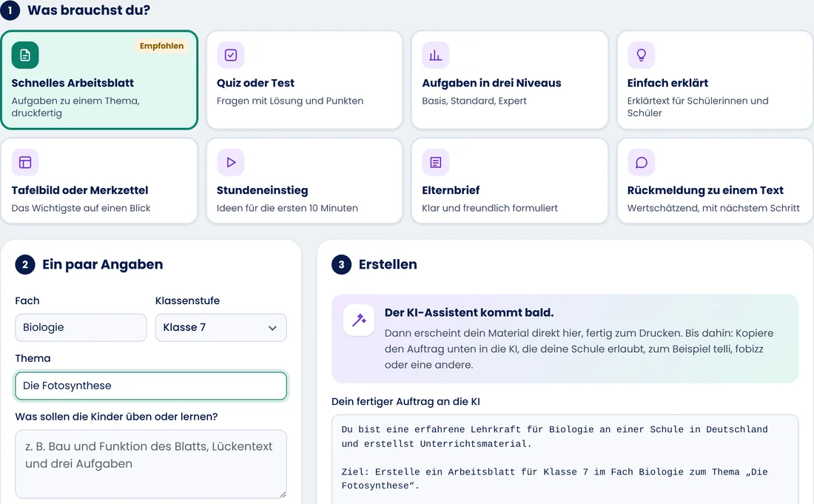
Task: Click the Klassenstufe label
Action: 187,300
